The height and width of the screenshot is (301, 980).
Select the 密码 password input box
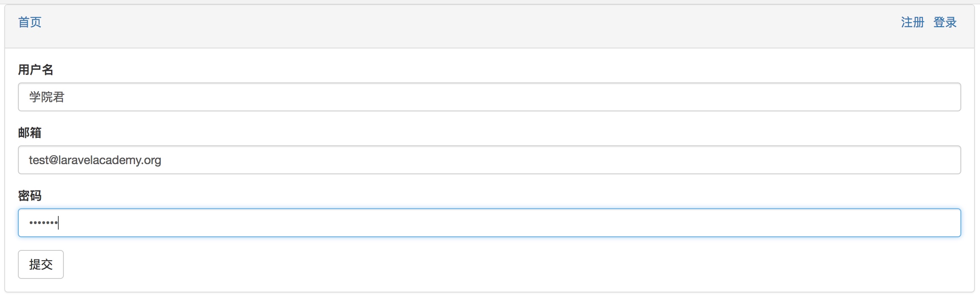[490, 223]
